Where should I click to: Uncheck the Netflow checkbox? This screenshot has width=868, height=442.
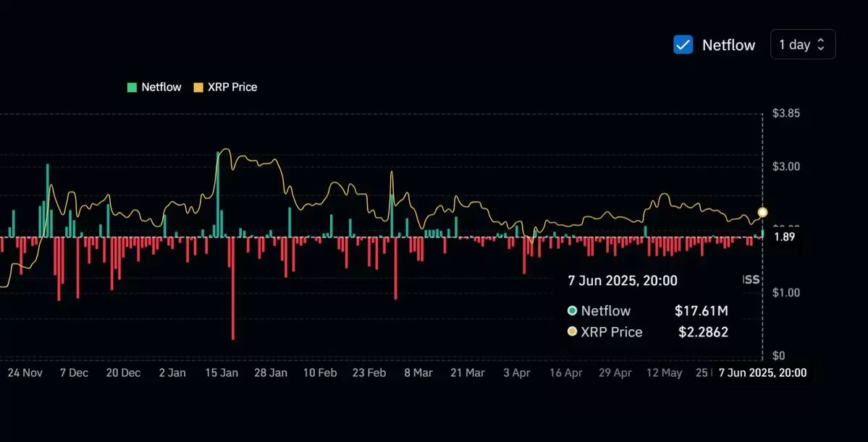coord(683,45)
